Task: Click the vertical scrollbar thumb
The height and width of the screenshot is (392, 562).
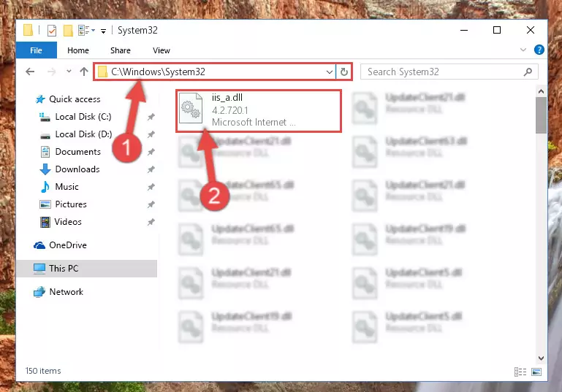Action: point(541,115)
